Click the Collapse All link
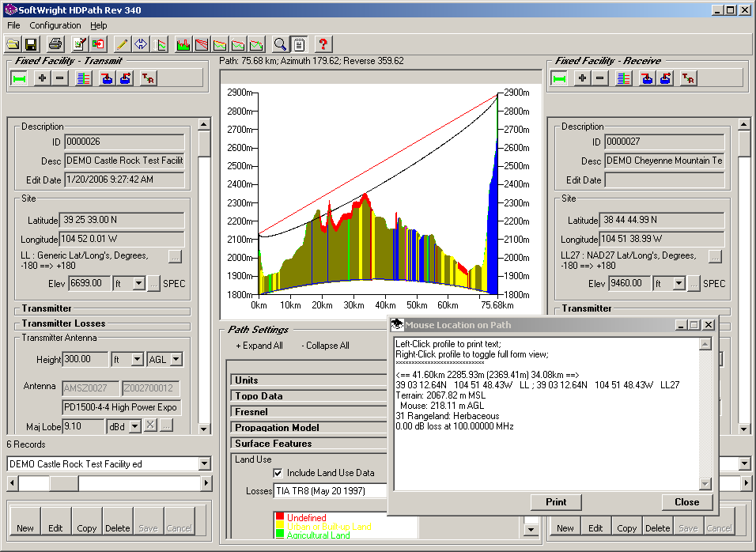 (x=325, y=346)
